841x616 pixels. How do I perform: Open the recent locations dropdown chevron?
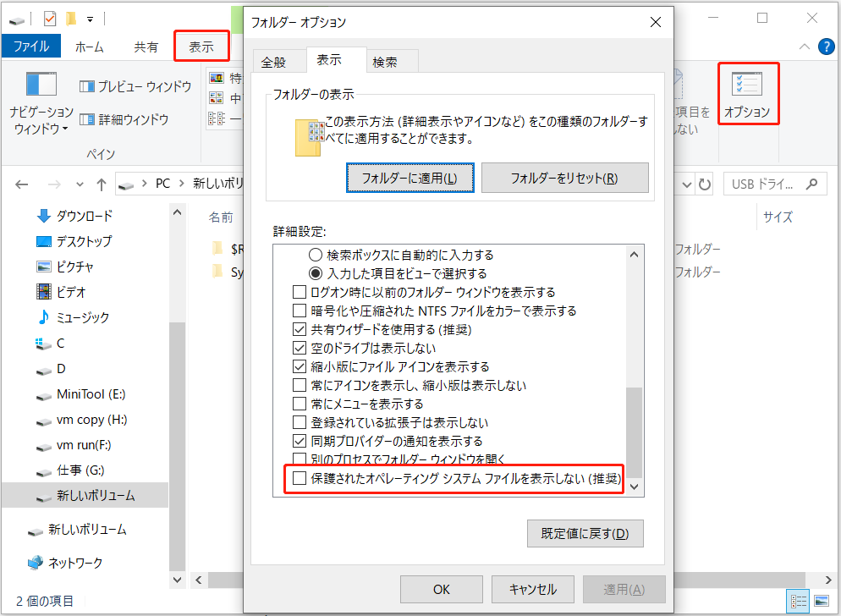tap(80, 184)
